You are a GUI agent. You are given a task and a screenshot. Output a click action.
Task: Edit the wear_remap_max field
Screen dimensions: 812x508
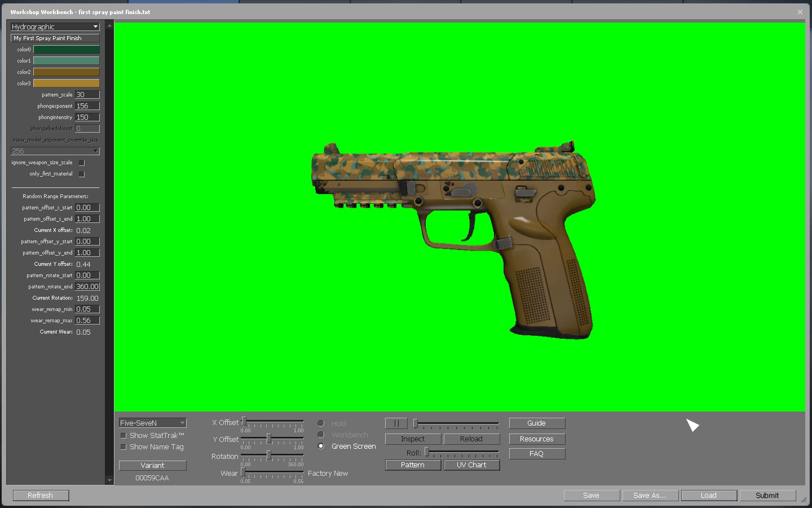pos(87,320)
